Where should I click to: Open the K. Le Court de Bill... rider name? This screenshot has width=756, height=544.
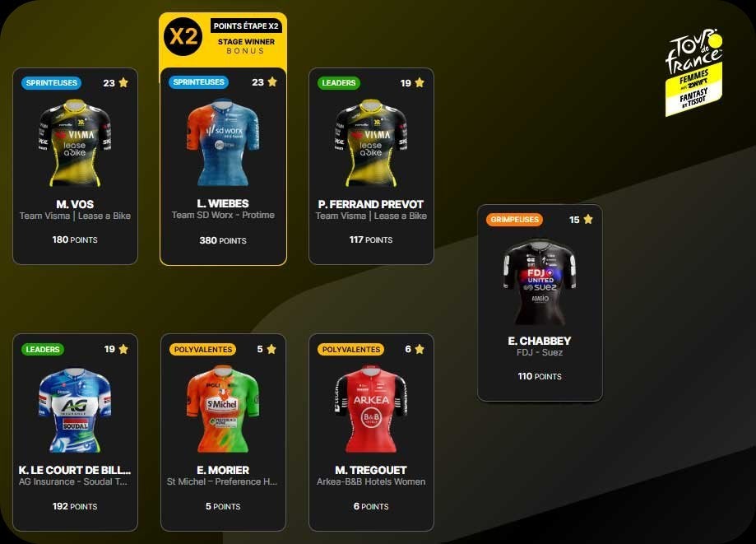pos(75,470)
